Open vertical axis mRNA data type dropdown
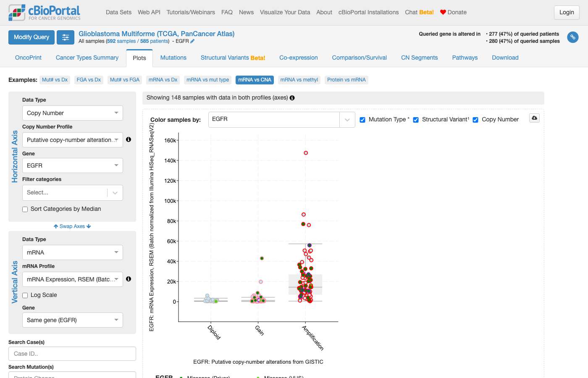Image resolution: width=588 pixels, height=378 pixels. coord(73,252)
